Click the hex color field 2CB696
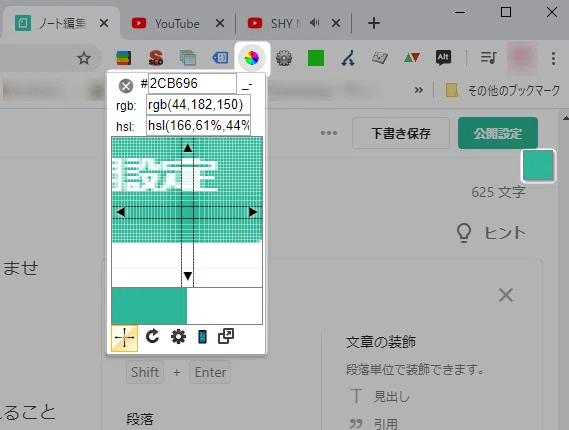Viewport: 569px width, 430px height. pos(192,83)
